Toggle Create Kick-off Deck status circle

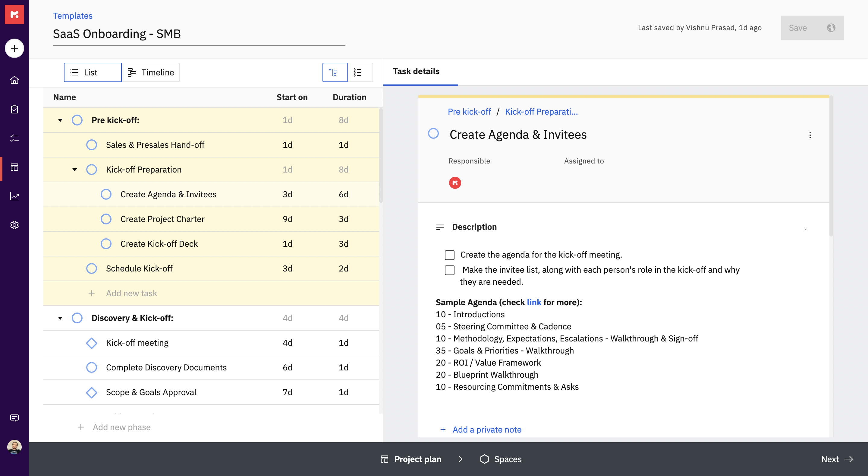click(x=106, y=244)
